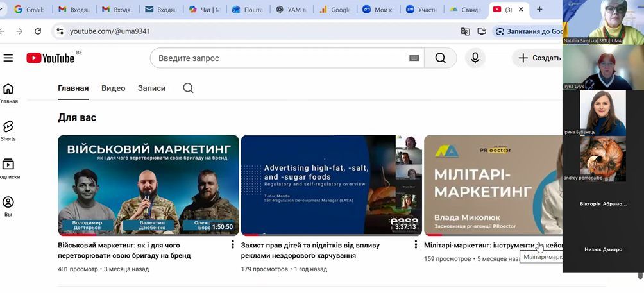Screen dimensions: 644x293
Task: Click the translate page icon in address bar
Action: pos(465,31)
